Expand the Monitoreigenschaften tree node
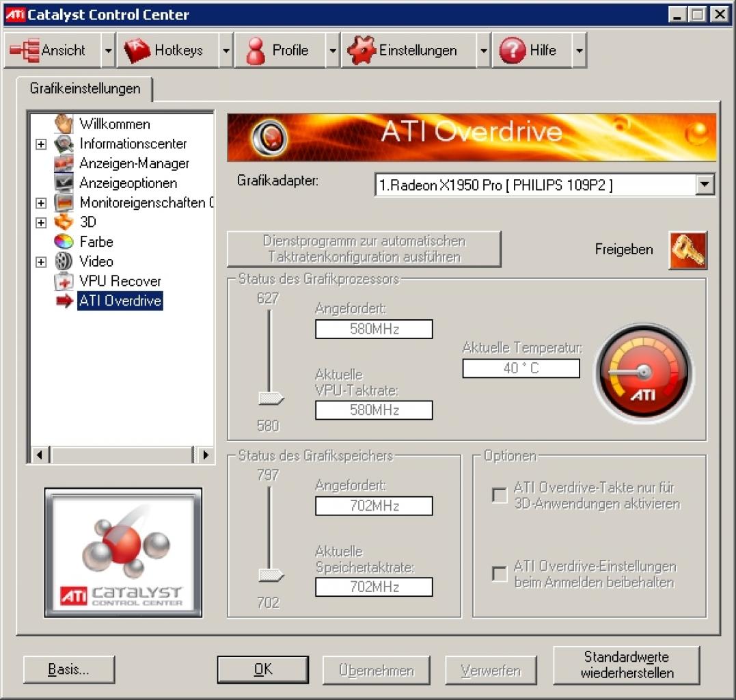736x700 pixels. (x=41, y=203)
